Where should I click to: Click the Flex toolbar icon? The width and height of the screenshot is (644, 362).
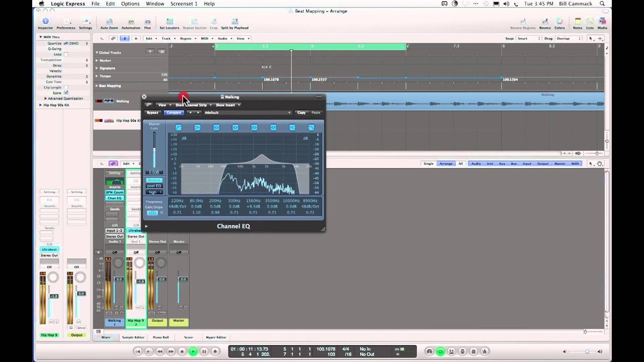coord(147,23)
